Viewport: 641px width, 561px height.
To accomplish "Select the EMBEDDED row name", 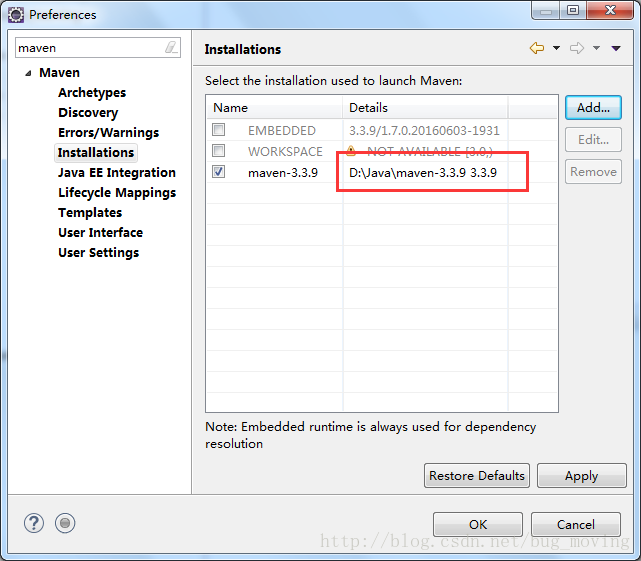I will click(282, 130).
